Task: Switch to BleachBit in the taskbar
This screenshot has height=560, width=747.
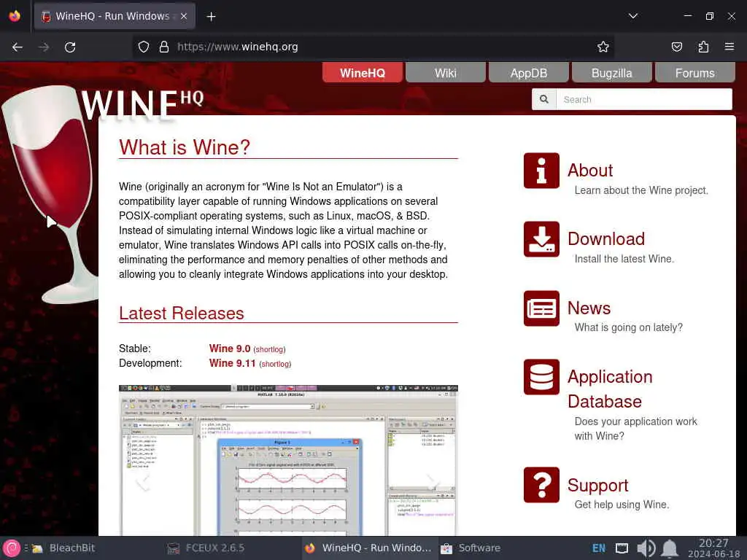Action: tap(63, 548)
